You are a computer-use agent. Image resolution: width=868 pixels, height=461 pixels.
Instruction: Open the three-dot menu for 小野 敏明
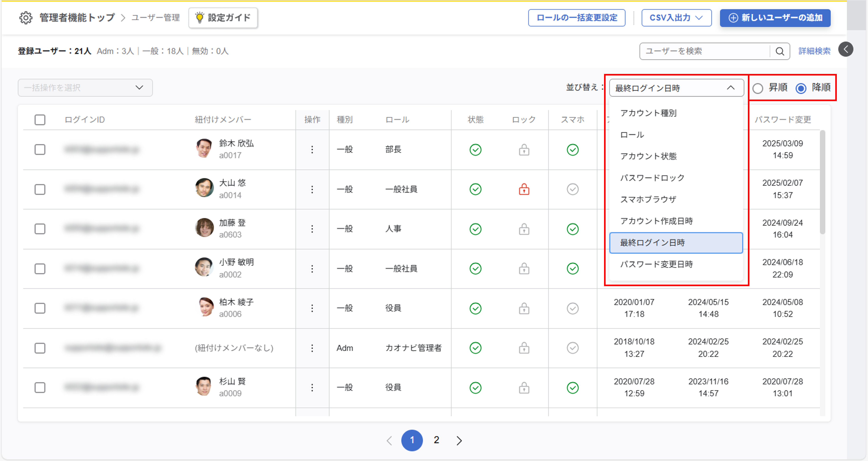coord(312,269)
